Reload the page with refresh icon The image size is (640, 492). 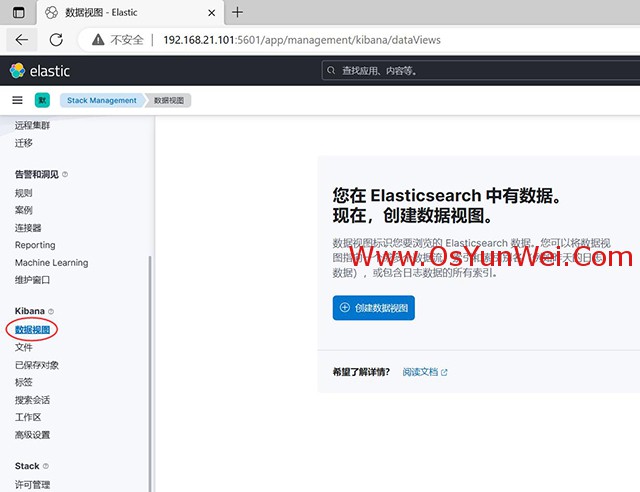[56, 40]
